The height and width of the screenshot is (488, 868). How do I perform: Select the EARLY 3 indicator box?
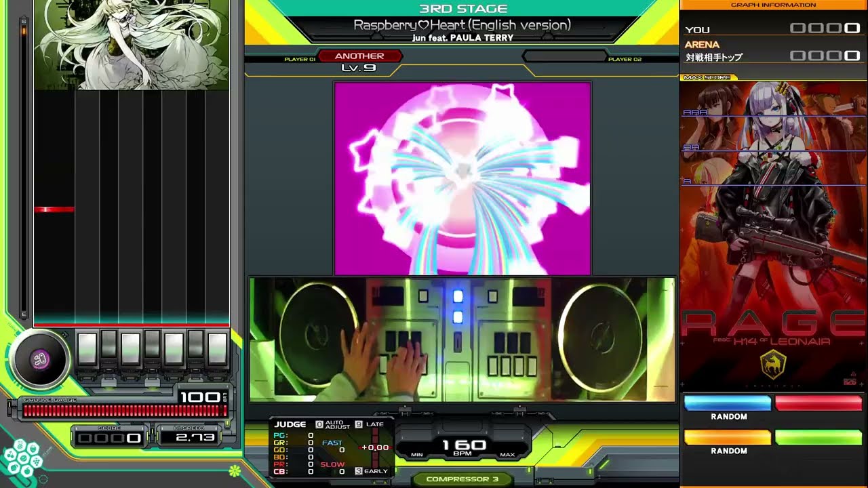[359, 470]
